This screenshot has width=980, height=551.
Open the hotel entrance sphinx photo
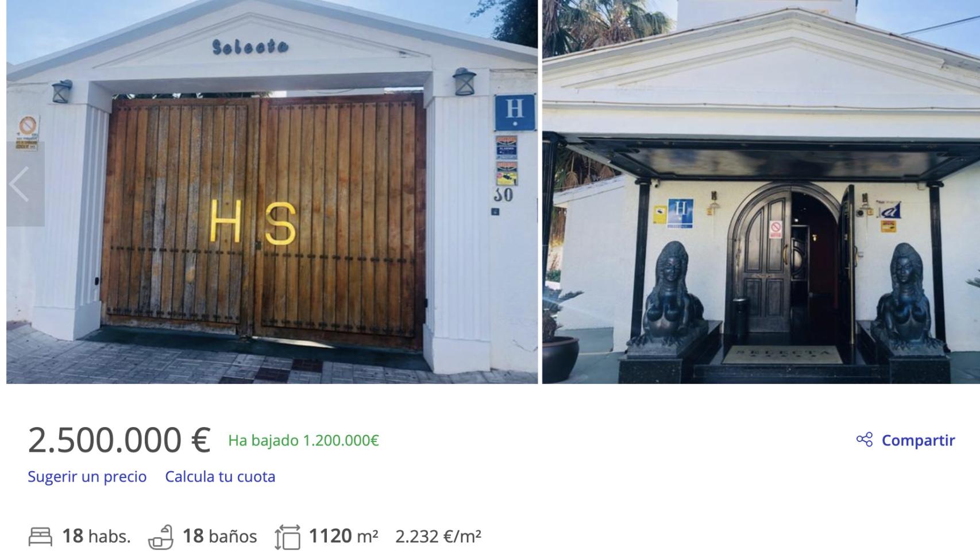click(x=761, y=192)
